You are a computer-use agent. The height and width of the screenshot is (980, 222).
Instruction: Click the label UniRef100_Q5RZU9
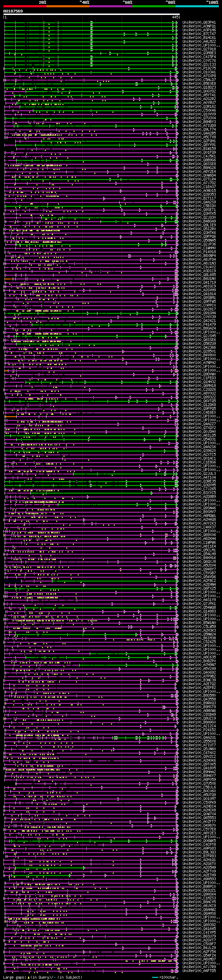[x=199, y=343]
